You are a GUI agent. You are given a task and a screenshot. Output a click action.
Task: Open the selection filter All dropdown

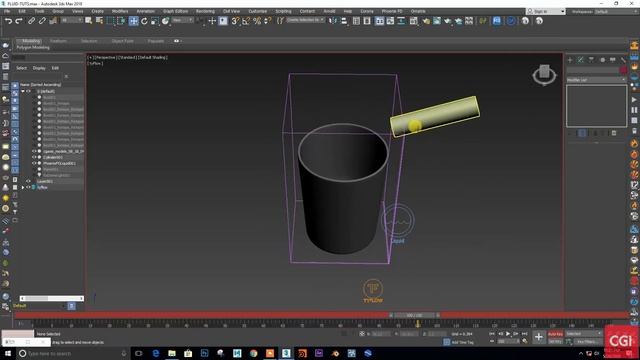[71, 20]
